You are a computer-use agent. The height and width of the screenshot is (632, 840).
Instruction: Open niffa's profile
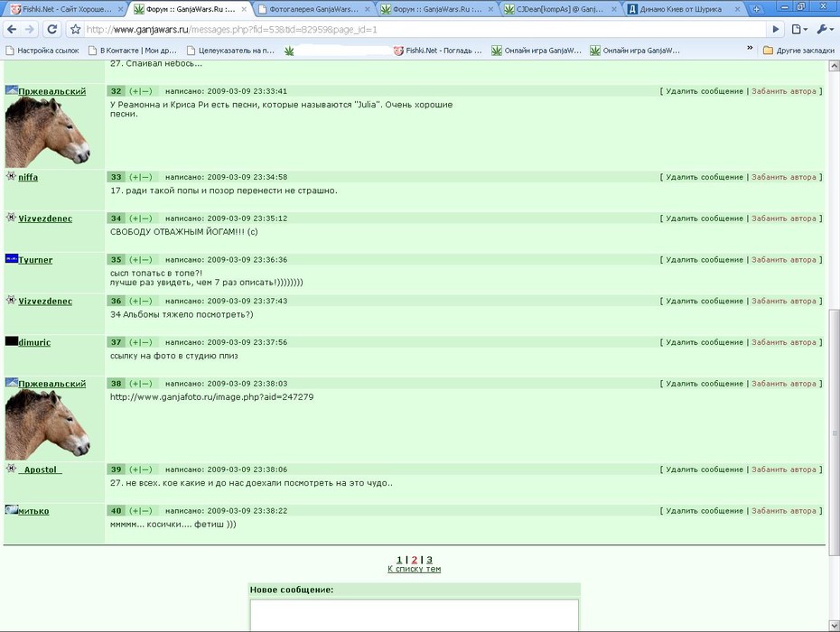coord(28,177)
